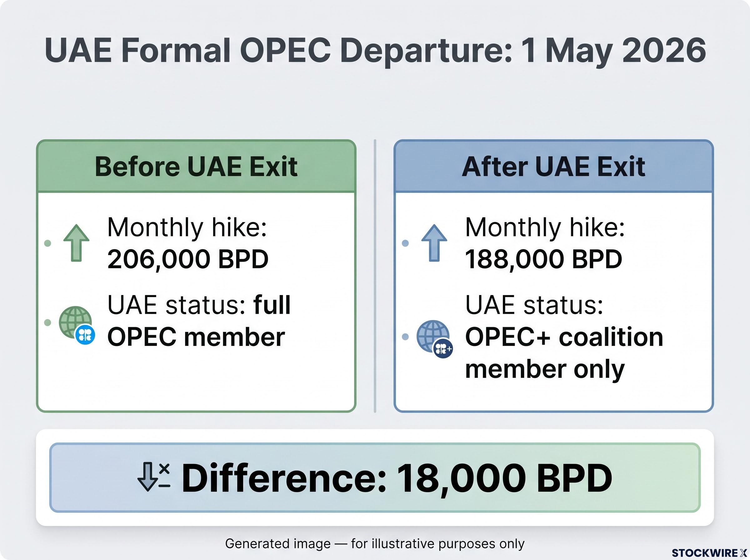
Task: Click the vertical divider between panels
Action: [375, 276]
